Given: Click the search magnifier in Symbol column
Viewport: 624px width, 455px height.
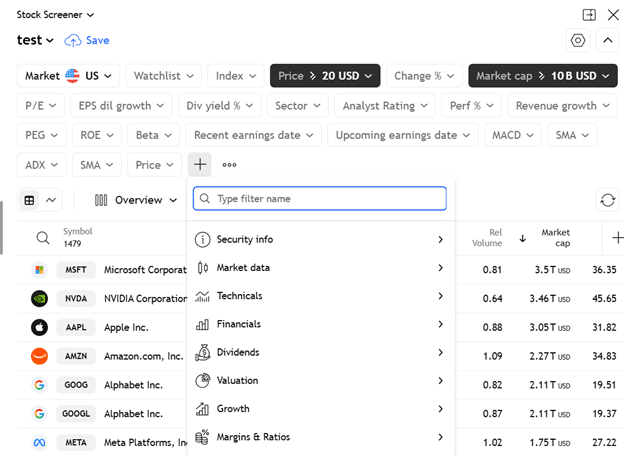Looking at the screenshot, I should [x=42, y=238].
